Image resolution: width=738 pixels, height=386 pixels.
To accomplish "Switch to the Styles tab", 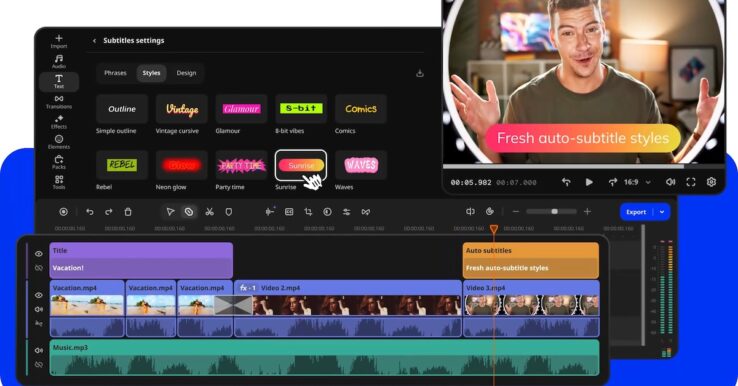I will (152, 73).
